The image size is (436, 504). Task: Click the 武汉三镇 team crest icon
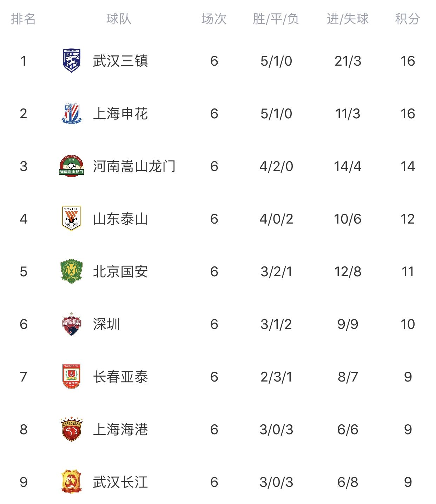point(72,61)
